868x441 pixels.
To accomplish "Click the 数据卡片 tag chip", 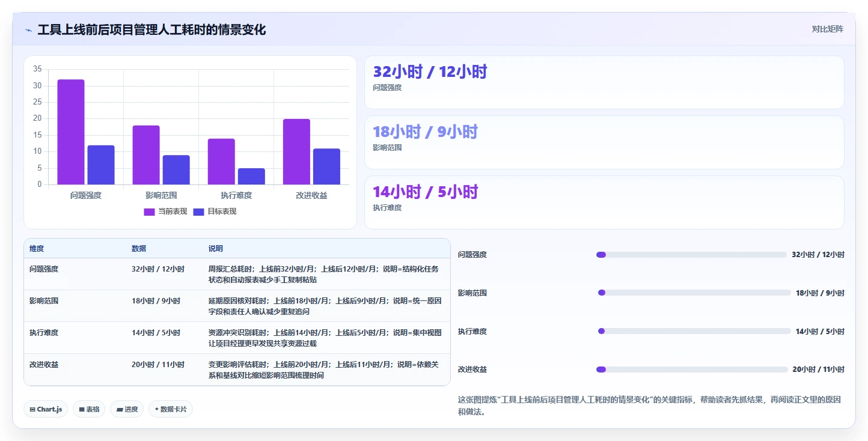I will pos(171,409).
